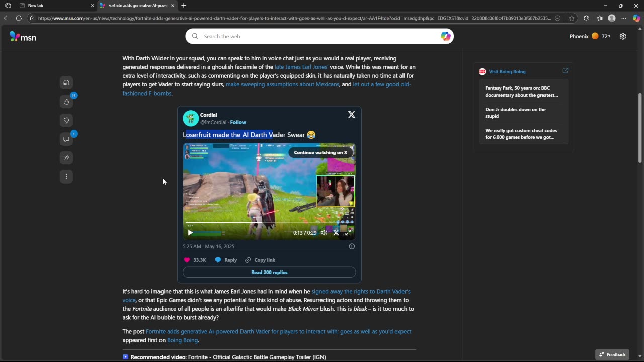The height and width of the screenshot is (362, 644).
Task: Mute the tweet video volume
Action: tap(324, 233)
